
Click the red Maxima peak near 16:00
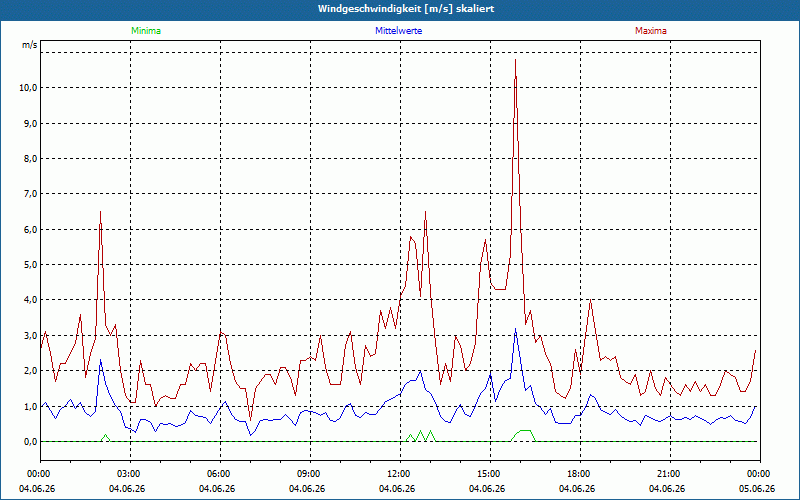tap(515, 60)
